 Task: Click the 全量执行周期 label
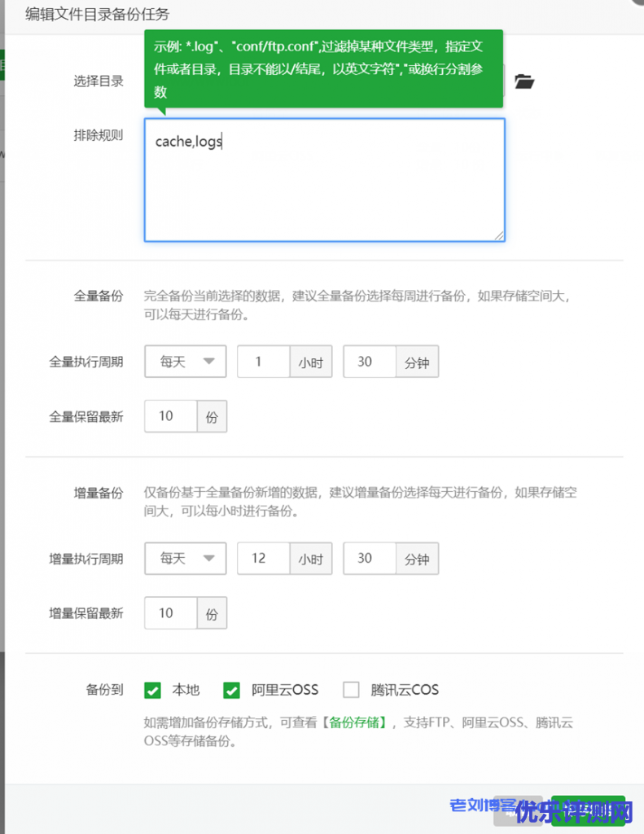[86, 362]
